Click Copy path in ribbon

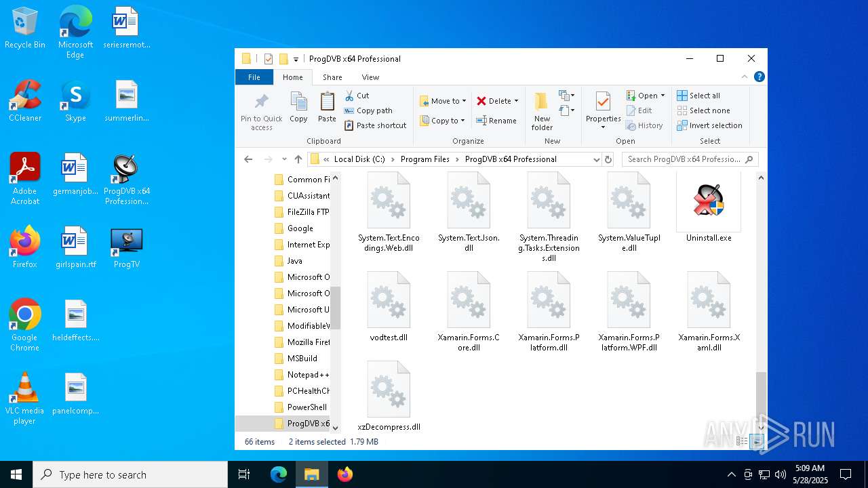click(x=368, y=110)
